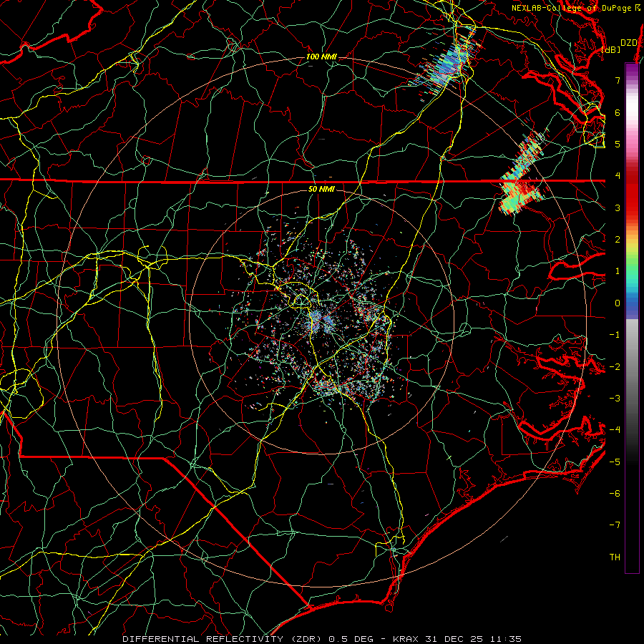Click the 7 value on the color scale
The width and height of the screenshot is (644, 644).
coord(618,80)
